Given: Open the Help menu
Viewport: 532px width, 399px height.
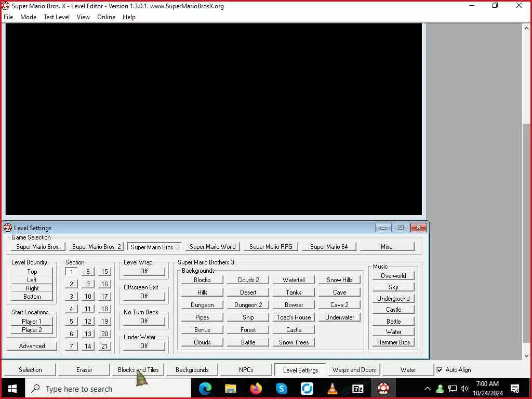Looking at the screenshot, I should tap(129, 17).
